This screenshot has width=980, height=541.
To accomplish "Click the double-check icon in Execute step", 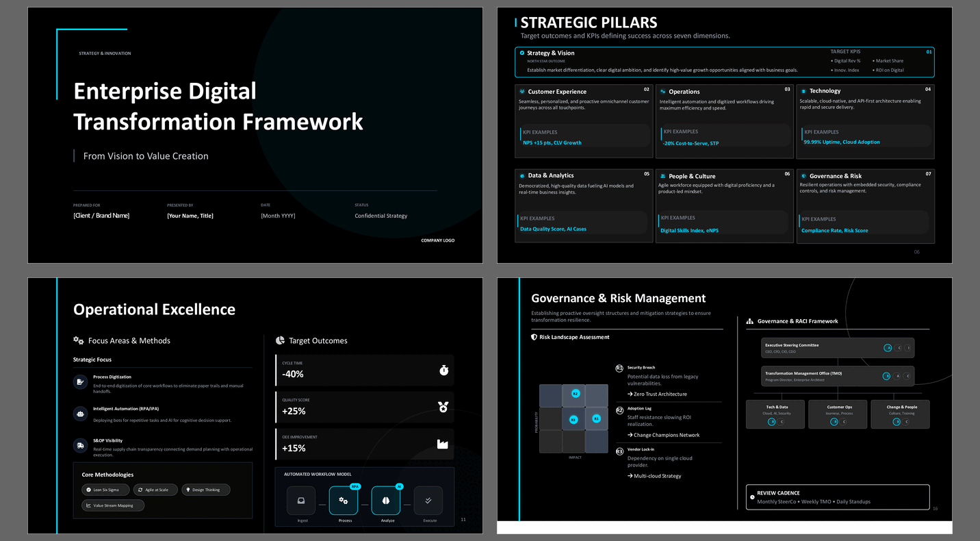I will (428, 501).
